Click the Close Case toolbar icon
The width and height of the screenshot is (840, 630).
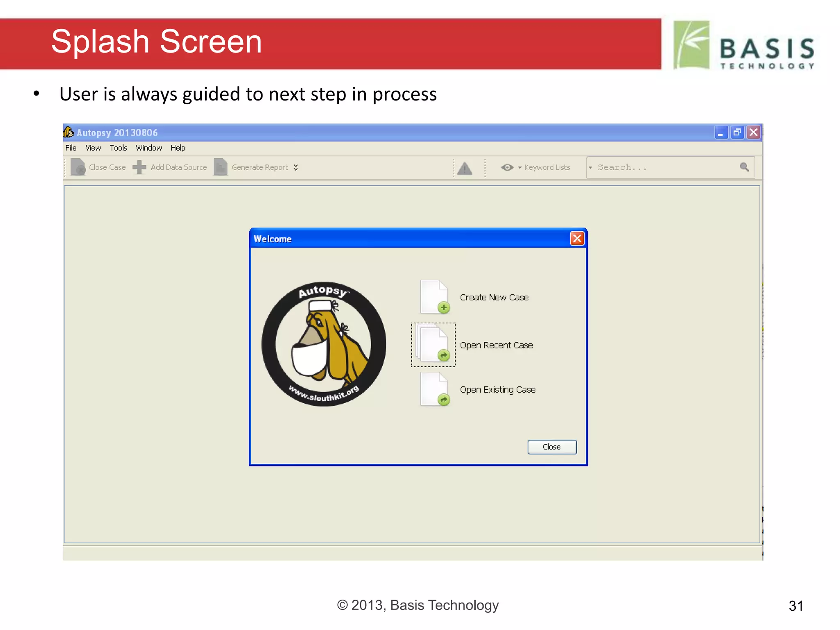pos(78,167)
